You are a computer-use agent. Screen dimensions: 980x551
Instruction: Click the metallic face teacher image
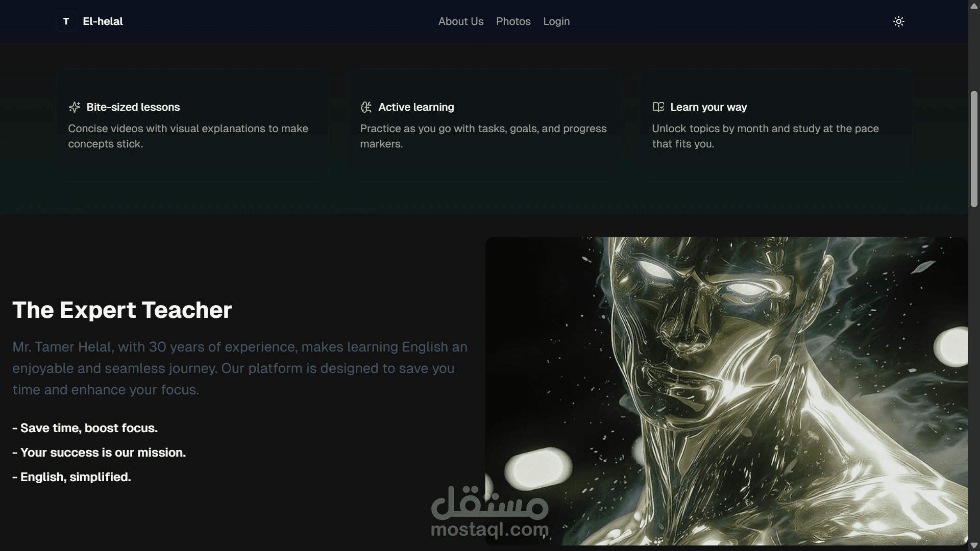point(726,391)
